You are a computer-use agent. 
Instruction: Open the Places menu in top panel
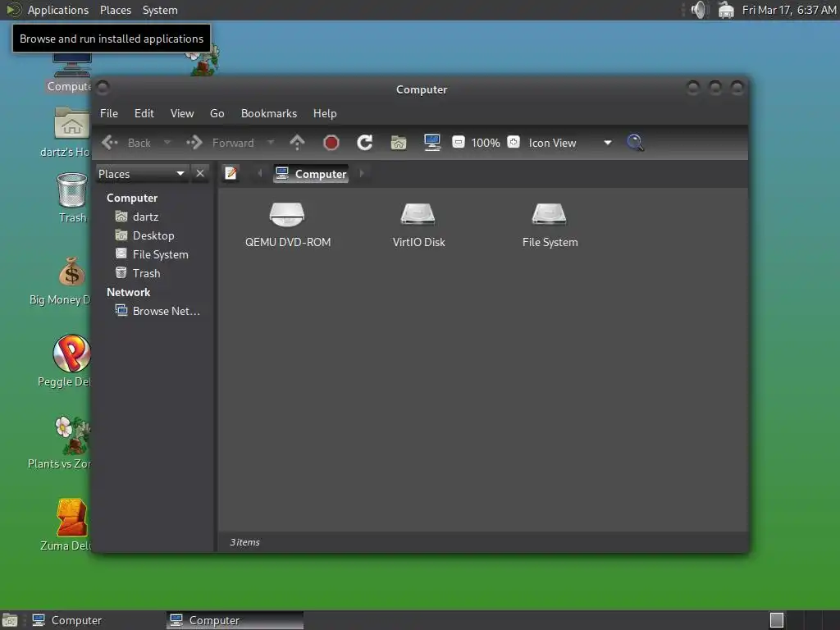(116, 10)
